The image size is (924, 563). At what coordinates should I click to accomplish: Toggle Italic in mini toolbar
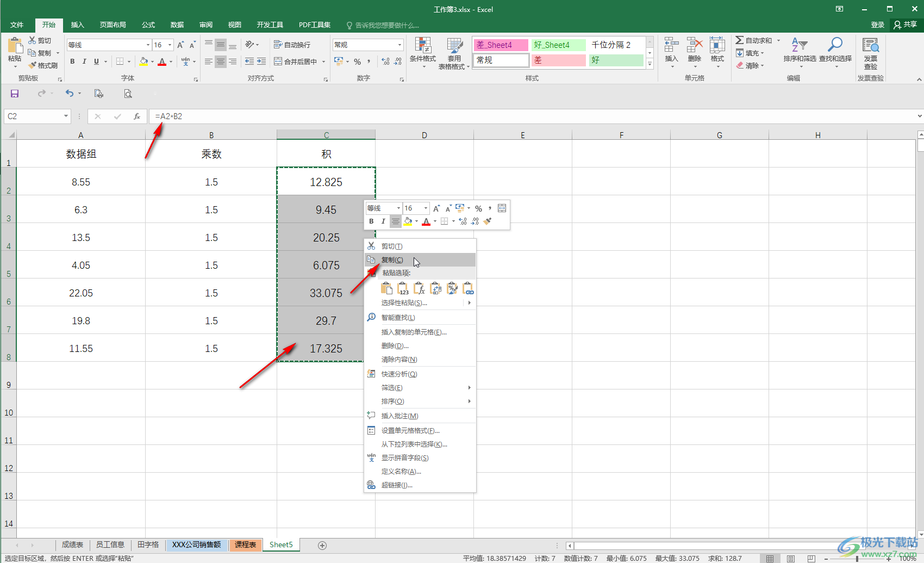pyautogui.click(x=383, y=221)
